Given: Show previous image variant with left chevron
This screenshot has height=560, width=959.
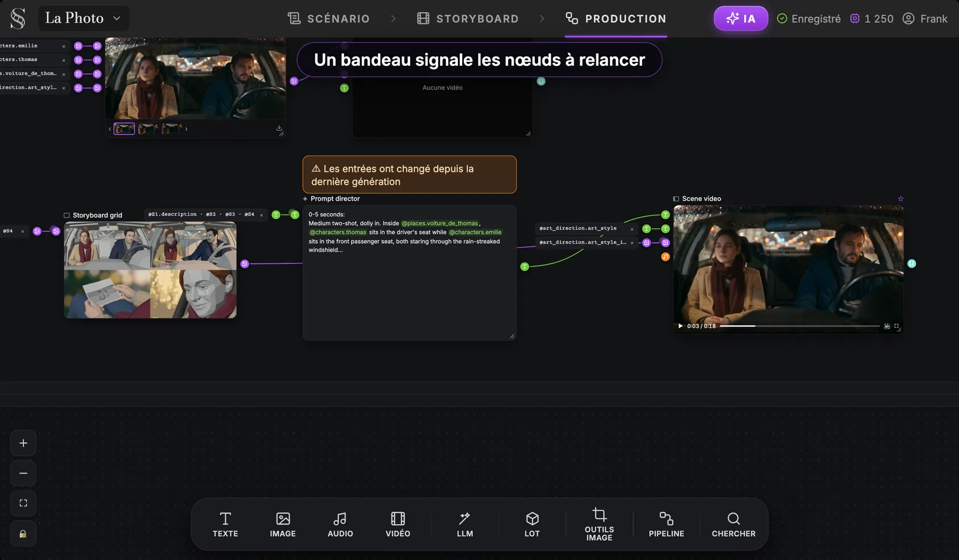Looking at the screenshot, I should tap(110, 129).
